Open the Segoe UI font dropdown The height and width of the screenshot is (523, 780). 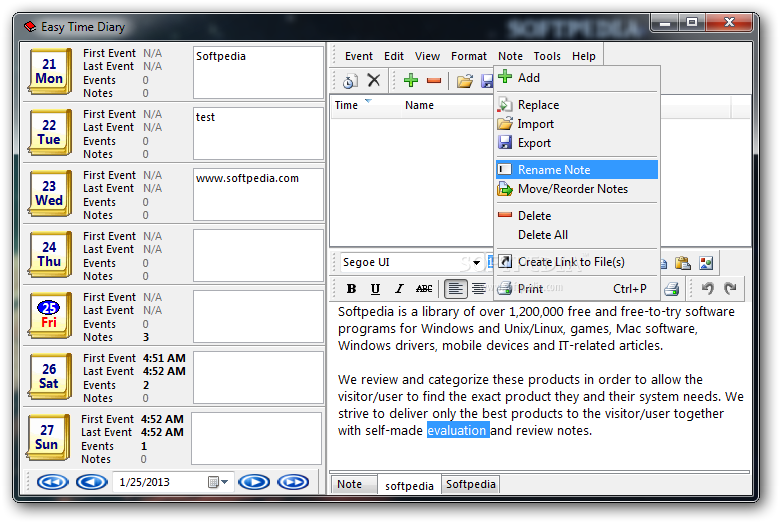coord(476,262)
